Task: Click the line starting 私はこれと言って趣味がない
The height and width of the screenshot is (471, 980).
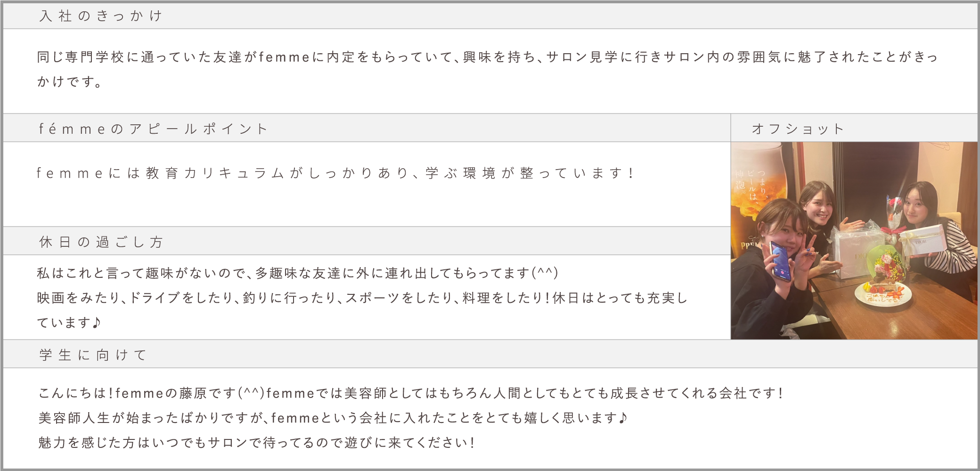Action: point(297,273)
